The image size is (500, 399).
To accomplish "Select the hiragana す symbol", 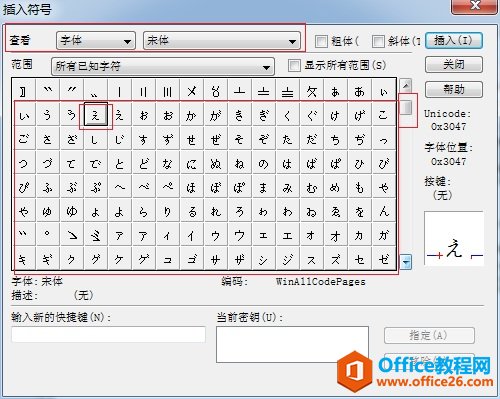I will (143, 139).
